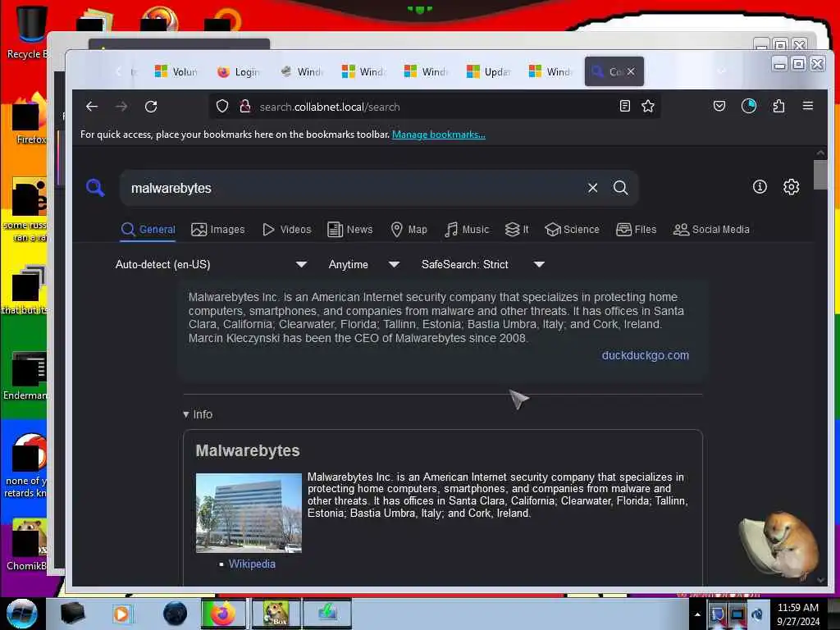Switch to the Login browser tab
840x630 pixels.
pyautogui.click(x=239, y=71)
